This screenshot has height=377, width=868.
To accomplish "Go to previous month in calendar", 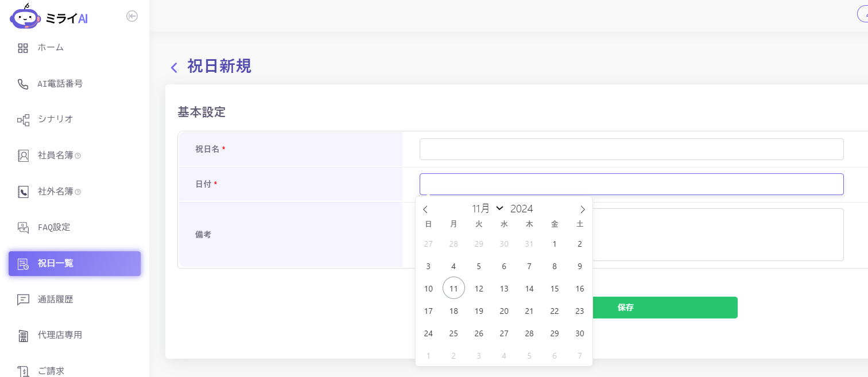I will point(425,209).
